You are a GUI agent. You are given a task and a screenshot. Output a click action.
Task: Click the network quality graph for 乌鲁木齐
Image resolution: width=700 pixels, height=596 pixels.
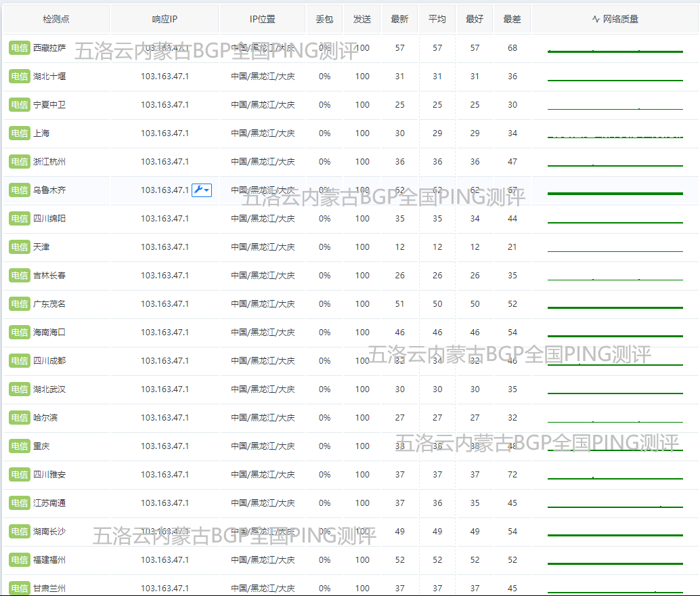(615, 192)
